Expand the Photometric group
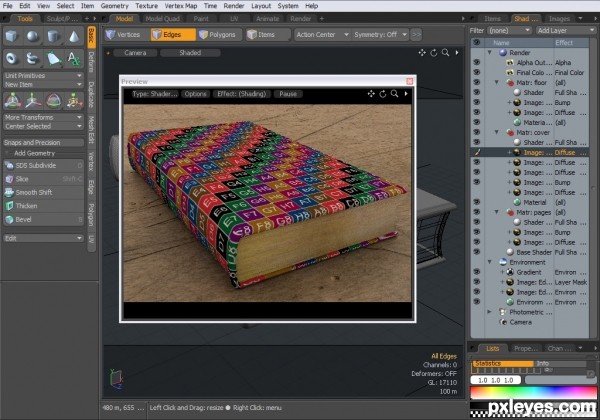This screenshot has width=600, height=420. pos(489,312)
